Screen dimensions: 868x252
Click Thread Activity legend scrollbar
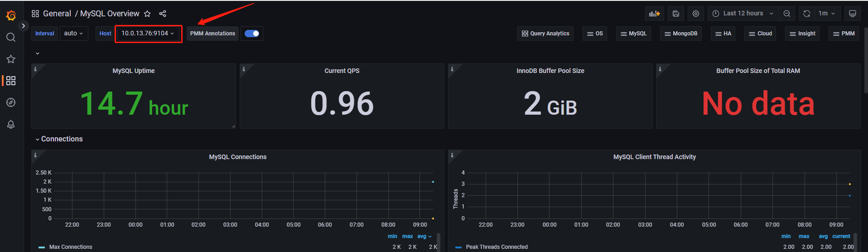pos(855,242)
